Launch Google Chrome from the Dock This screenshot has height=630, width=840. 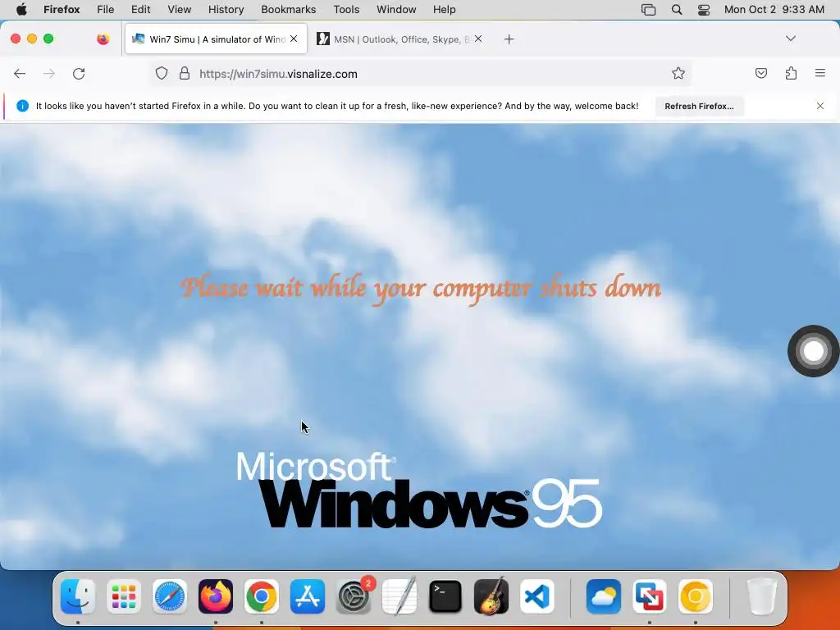pos(262,596)
